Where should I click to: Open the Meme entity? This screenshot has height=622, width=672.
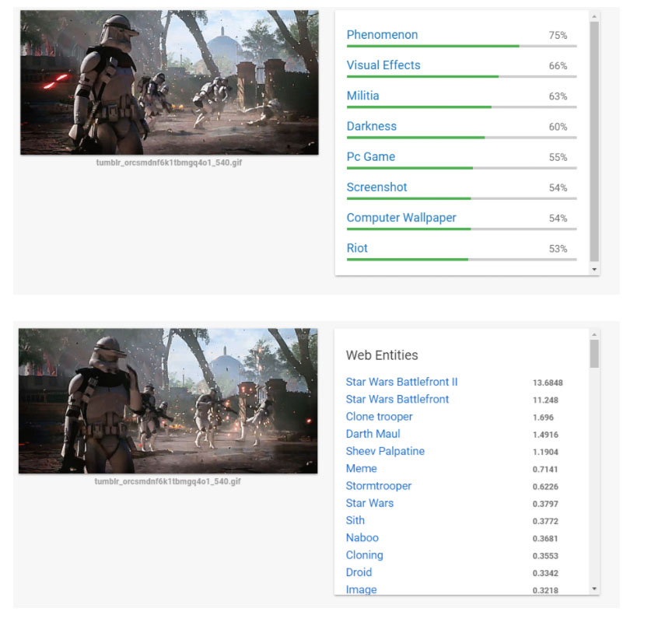tap(362, 469)
